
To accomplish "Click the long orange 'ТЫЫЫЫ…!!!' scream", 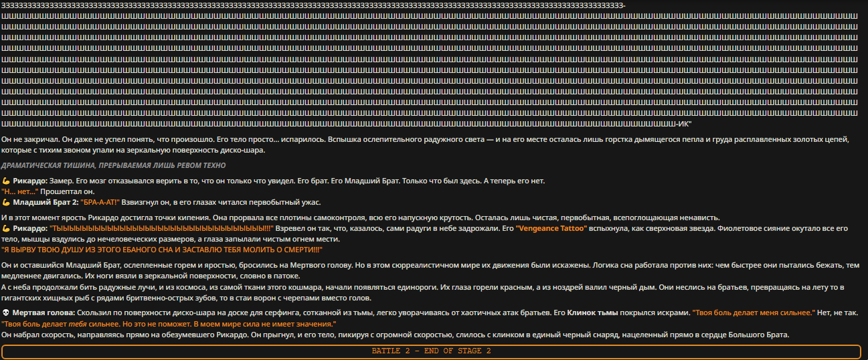I will 162,229.
